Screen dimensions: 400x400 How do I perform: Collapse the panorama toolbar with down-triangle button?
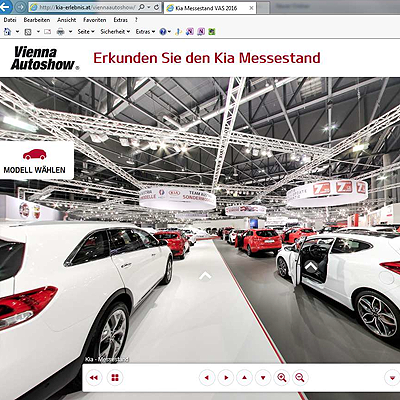(x=392, y=378)
